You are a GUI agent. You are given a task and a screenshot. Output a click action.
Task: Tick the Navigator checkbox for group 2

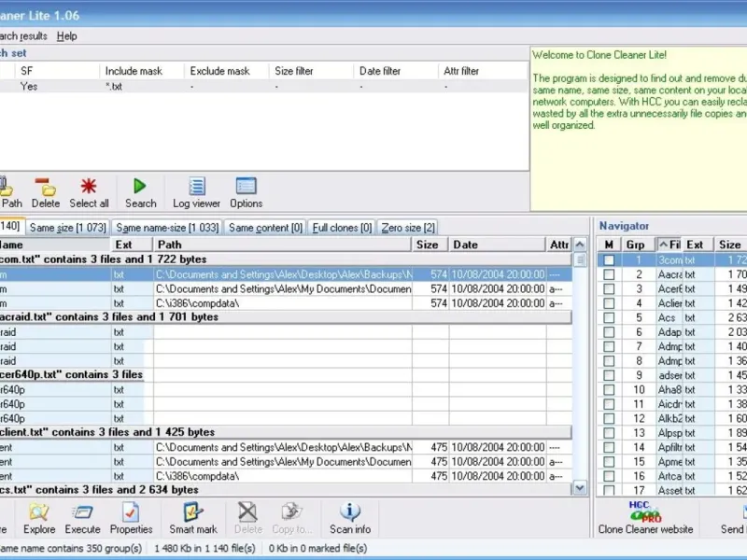coord(609,274)
